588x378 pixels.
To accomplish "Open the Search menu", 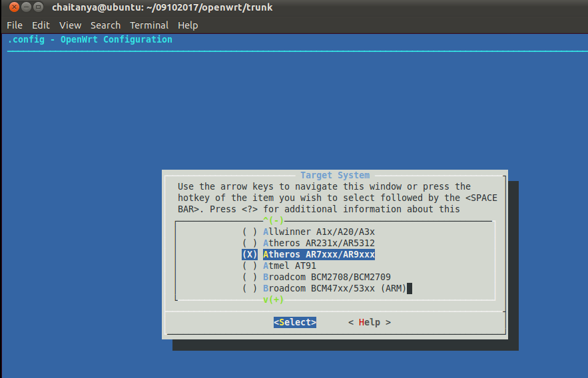I will (x=105, y=25).
